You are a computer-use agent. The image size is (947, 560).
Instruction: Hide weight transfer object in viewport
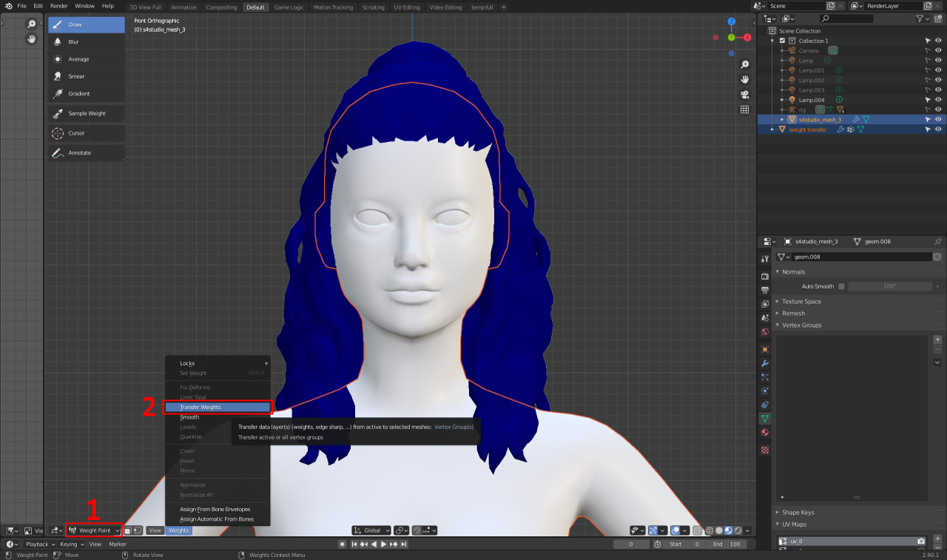[938, 129]
